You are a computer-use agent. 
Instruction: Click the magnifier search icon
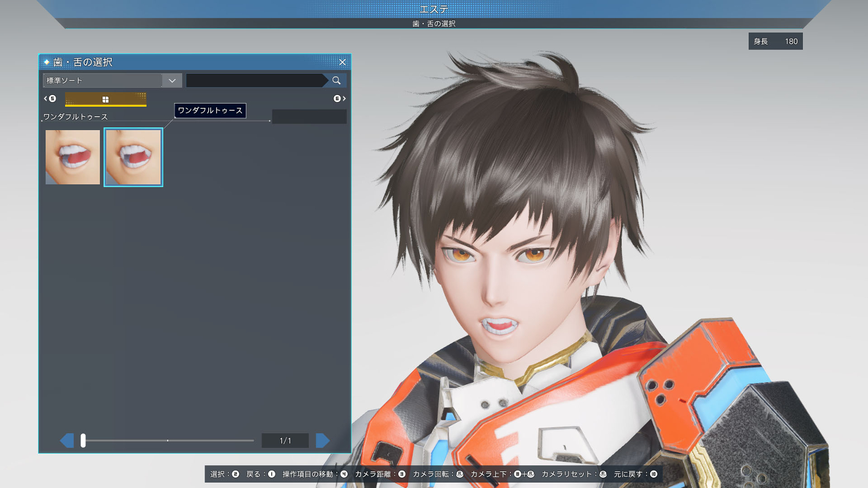[336, 81]
